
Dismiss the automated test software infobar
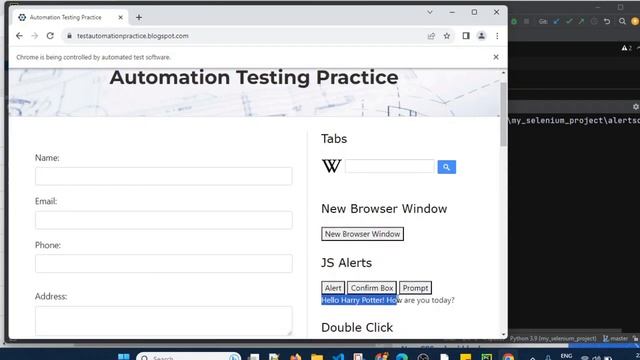pyautogui.click(x=496, y=57)
